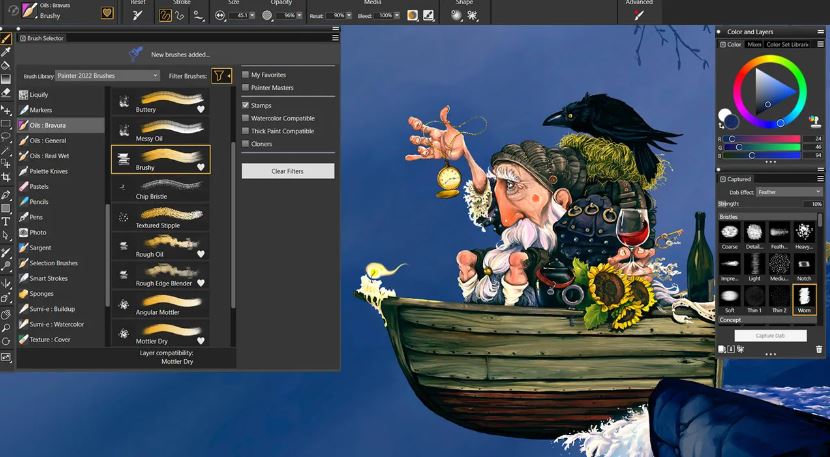Select the Rotate Page tool
The height and width of the screenshot is (457, 830).
(x=6, y=342)
